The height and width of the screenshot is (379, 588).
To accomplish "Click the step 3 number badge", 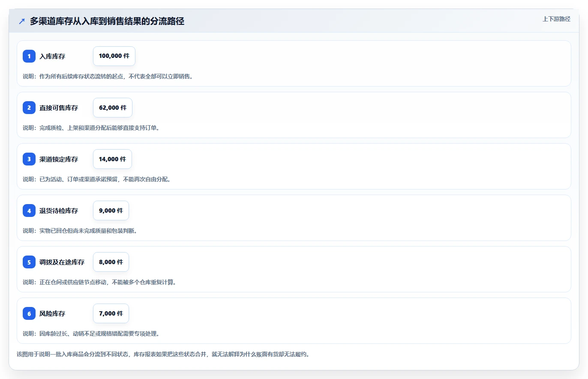I will point(29,159).
